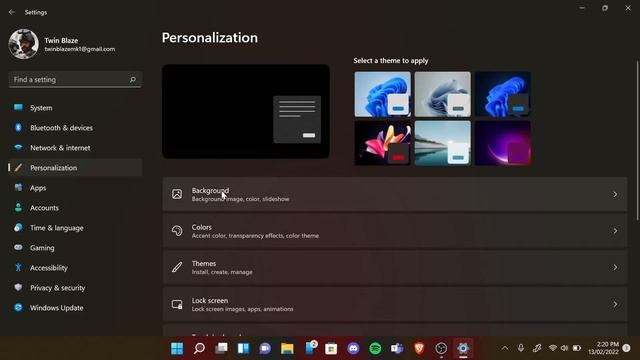
Task: Show hidden system tray icons
Action: pos(505,348)
